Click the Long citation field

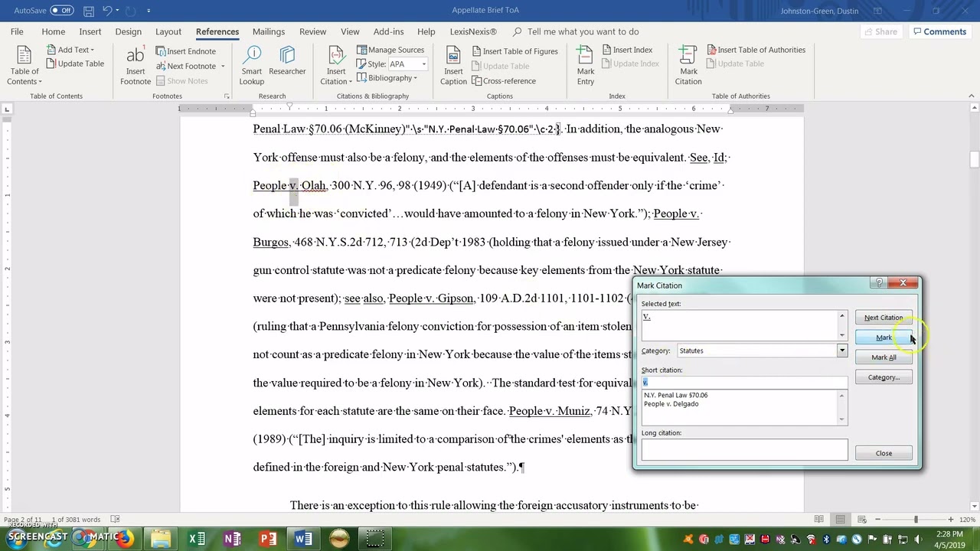pyautogui.click(x=744, y=450)
